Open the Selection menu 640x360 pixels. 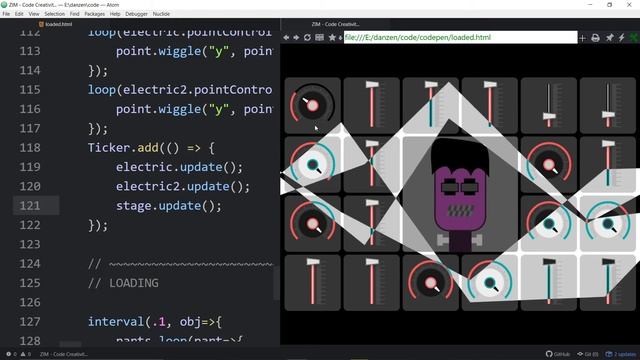pos(55,14)
